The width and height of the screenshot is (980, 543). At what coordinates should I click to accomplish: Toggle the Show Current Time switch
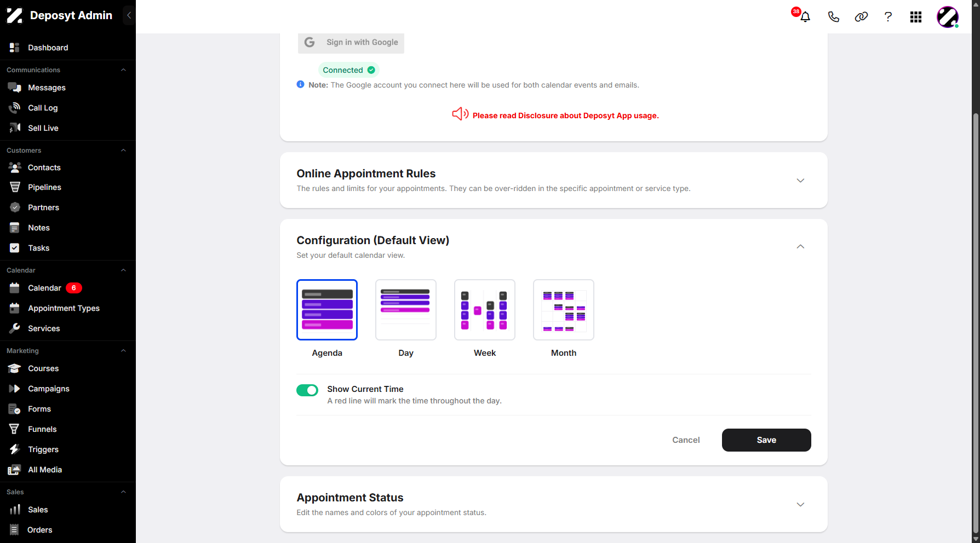pos(307,390)
